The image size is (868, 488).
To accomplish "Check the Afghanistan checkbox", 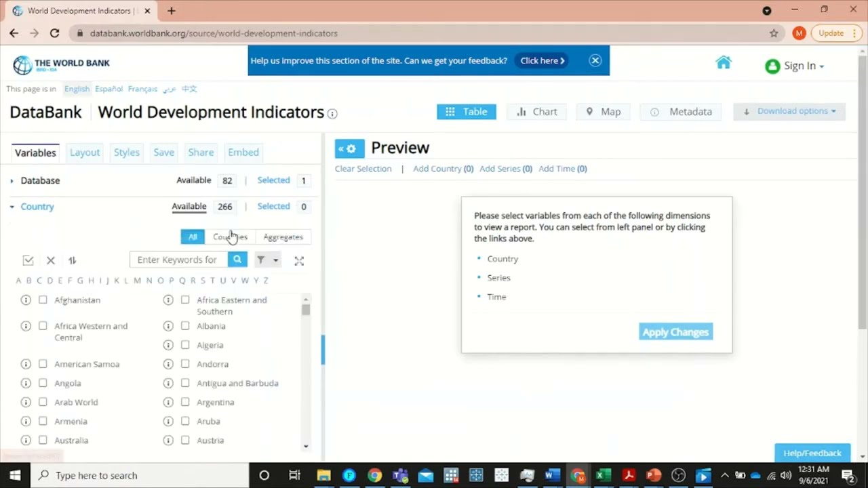I will pyautogui.click(x=43, y=300).
